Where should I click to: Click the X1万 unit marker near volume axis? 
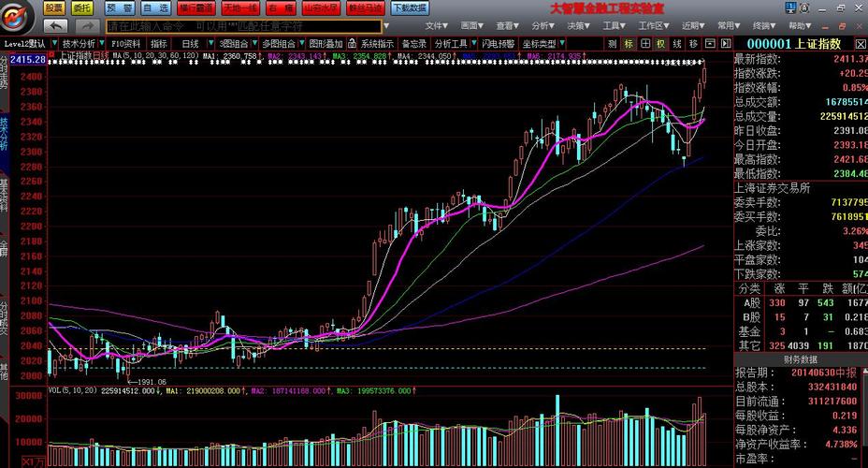34,461
